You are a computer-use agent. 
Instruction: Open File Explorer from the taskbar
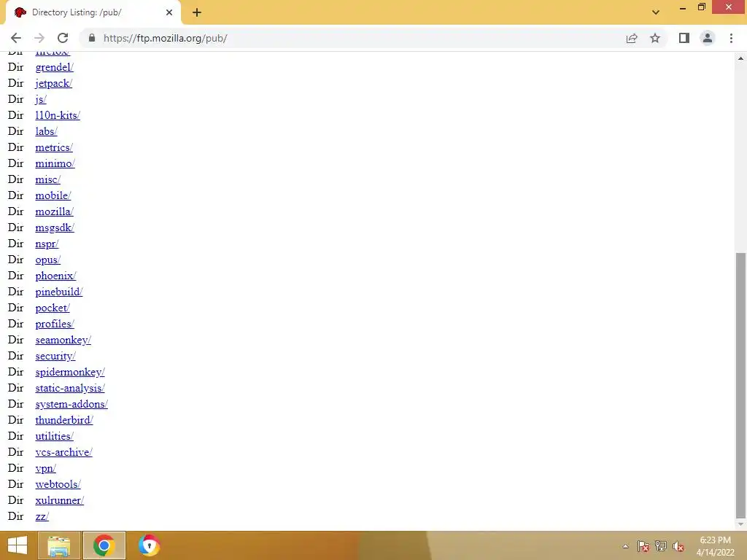click(58, 545)
